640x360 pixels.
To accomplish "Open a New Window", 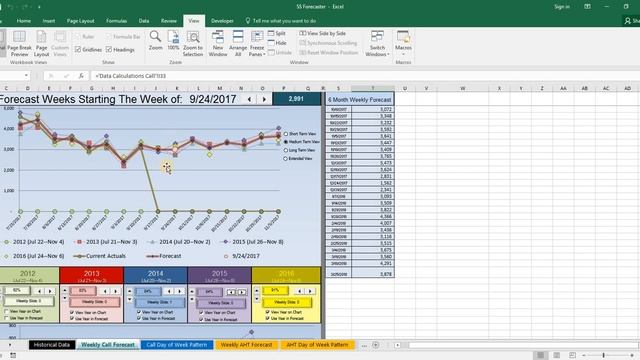I will [x=218, y=43].
